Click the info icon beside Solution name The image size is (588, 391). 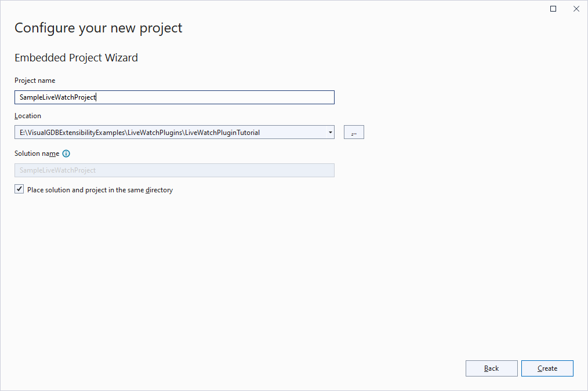(x=66, y=154)
